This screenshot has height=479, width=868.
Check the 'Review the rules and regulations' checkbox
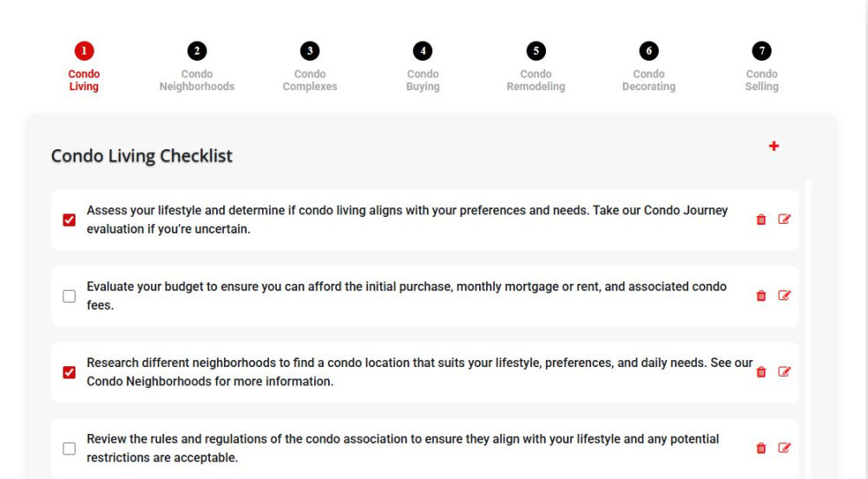[69, 449]
